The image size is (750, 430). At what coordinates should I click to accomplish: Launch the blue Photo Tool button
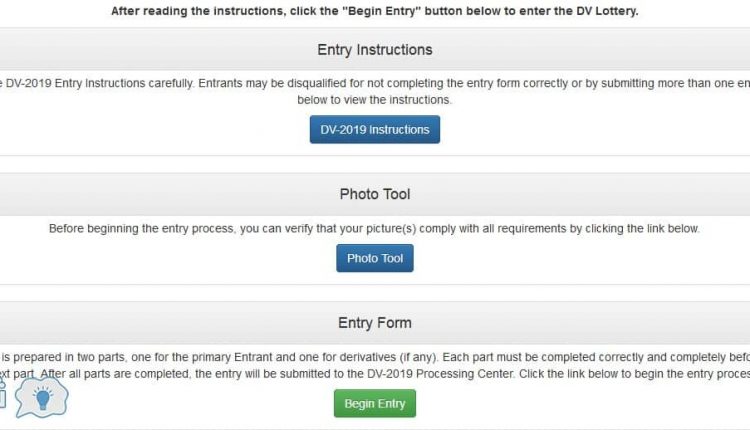[375, 258]
